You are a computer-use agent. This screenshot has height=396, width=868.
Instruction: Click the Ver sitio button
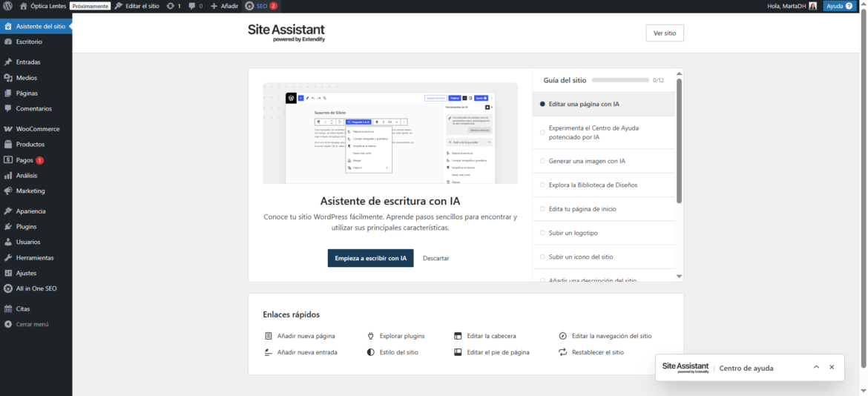(665, 33)
